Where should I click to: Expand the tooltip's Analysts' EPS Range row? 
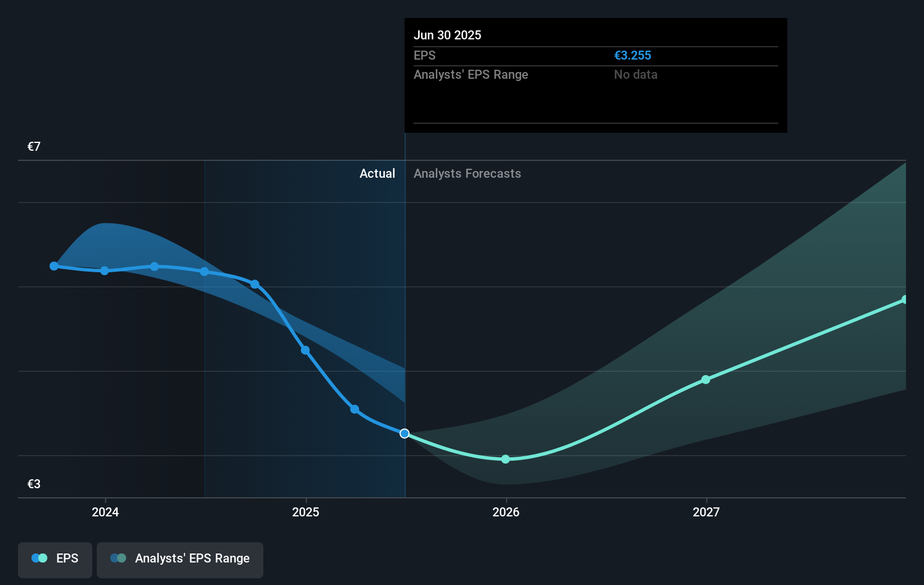470,74
